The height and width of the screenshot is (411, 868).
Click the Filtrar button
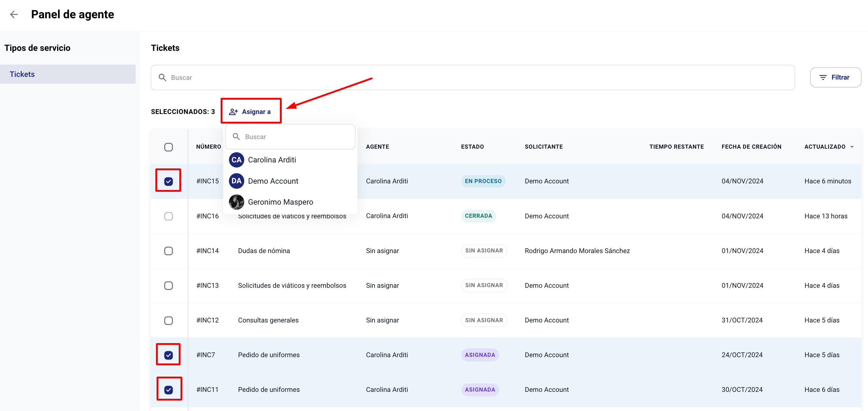pyautogui.click(x=835, y=77)
